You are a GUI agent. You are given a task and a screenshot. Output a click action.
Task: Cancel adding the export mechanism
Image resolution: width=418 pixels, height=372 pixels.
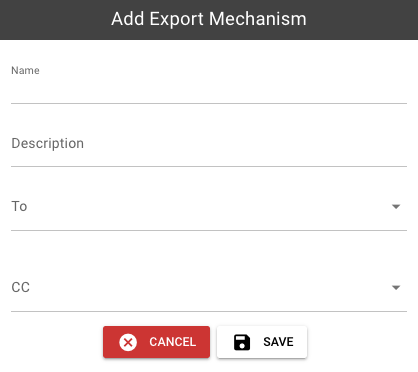[x=156, y=342]
